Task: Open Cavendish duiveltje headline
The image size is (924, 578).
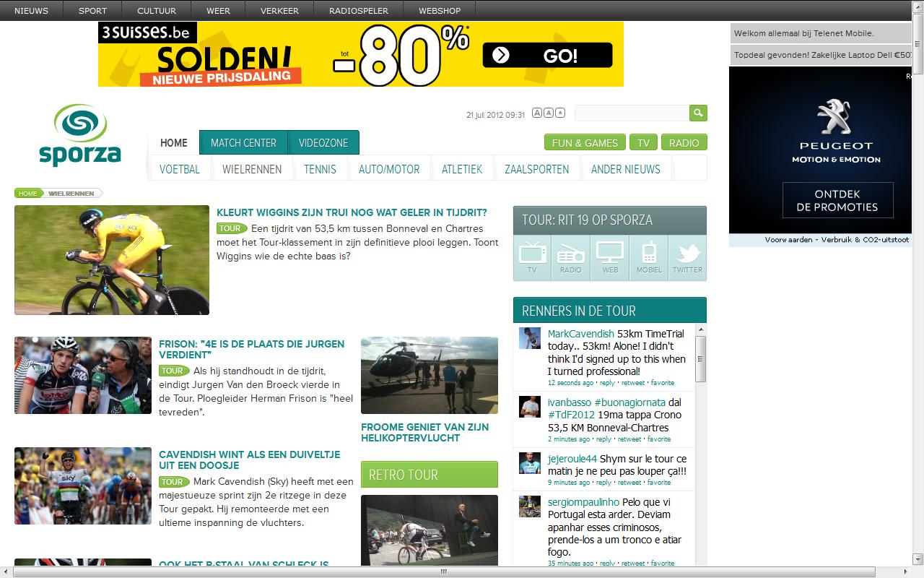Action: pos(250,460)
